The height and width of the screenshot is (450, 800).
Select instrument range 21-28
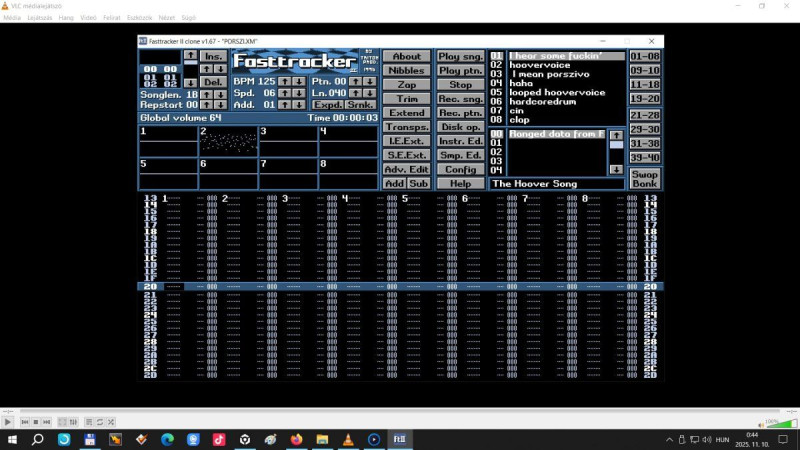click(x=644, y=115)
